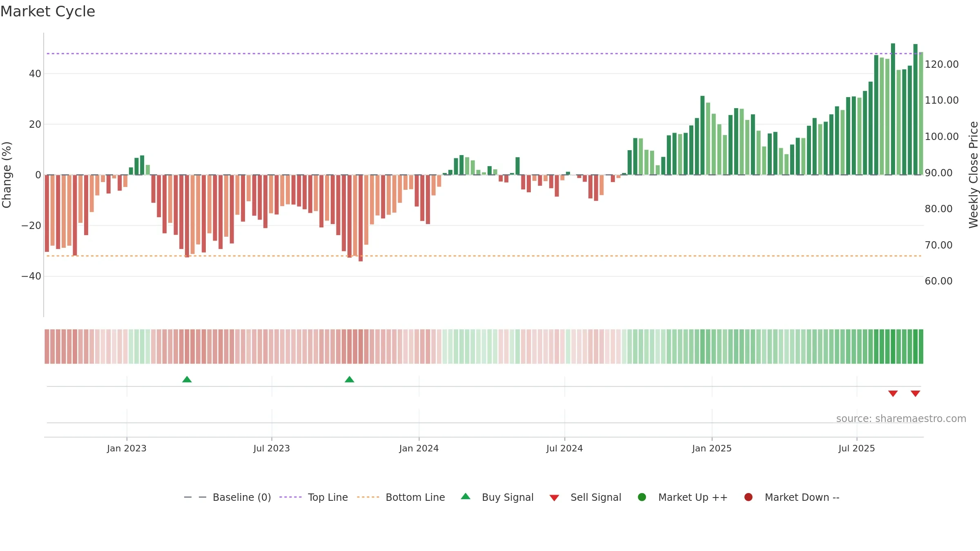
Task: Click the Jul 2024 axis label
Action: coord(565,448)
